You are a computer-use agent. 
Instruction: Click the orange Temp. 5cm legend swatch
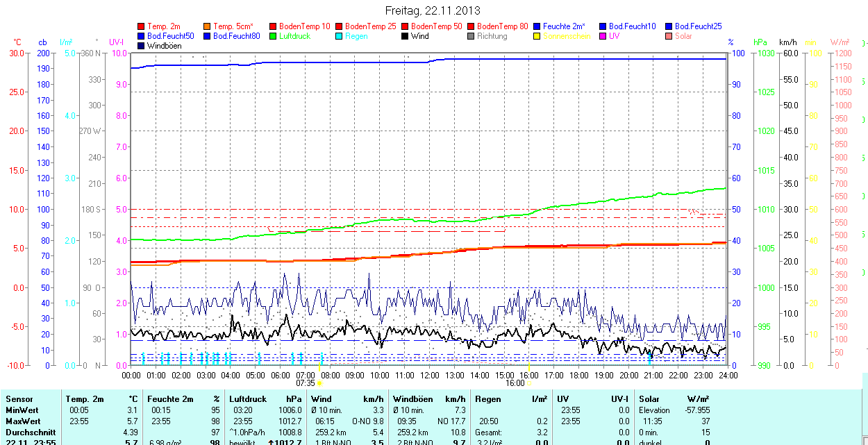tap(208, 26)
